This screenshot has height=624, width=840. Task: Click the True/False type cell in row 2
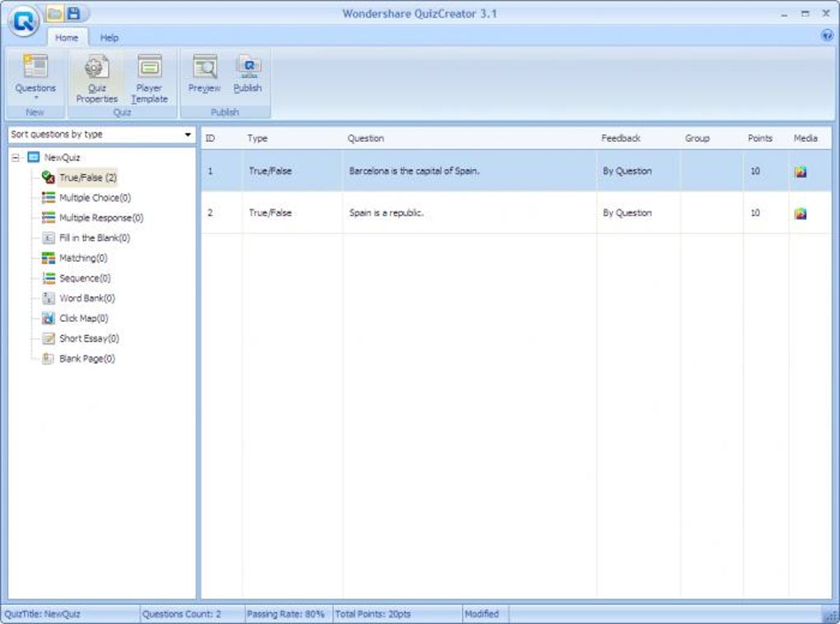coord(270,212)
